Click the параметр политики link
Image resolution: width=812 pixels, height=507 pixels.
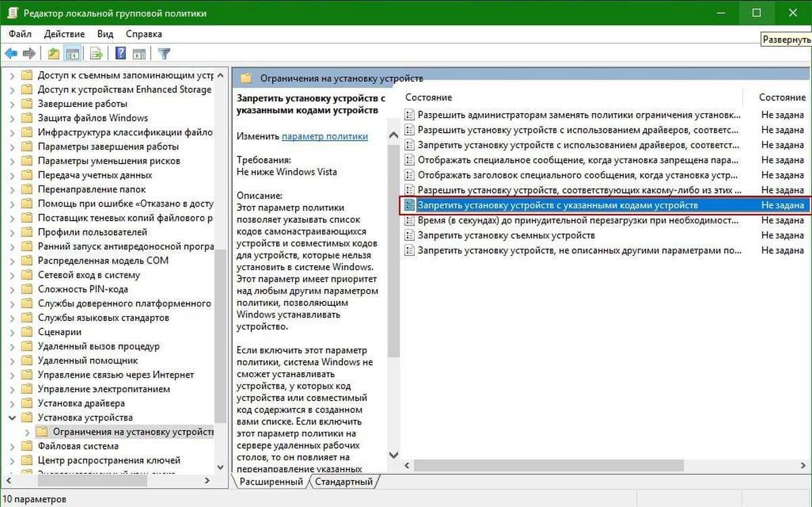(x=325, y=136)
